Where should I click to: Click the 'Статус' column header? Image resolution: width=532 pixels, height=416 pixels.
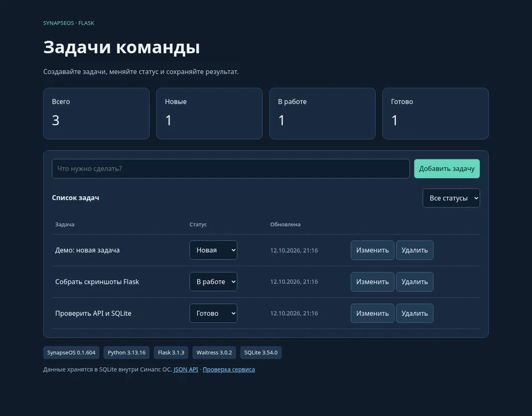tap(198, 225)
